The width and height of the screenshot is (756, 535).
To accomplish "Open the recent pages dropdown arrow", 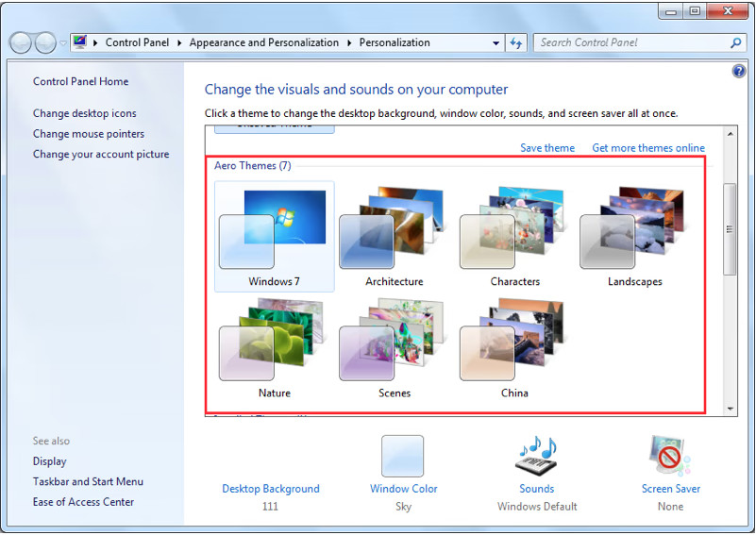I will tap(63, 42).
